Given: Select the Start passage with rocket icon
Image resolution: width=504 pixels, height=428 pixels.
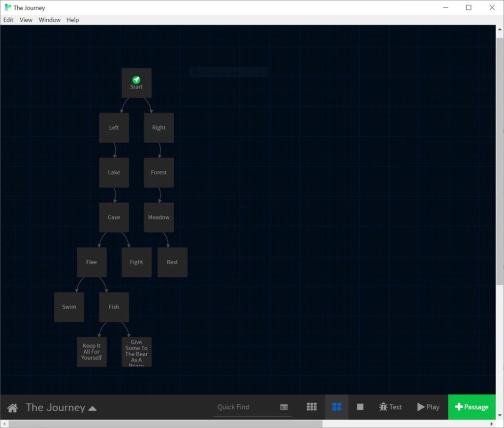Looking at the screenshot, I should point(136,83).
